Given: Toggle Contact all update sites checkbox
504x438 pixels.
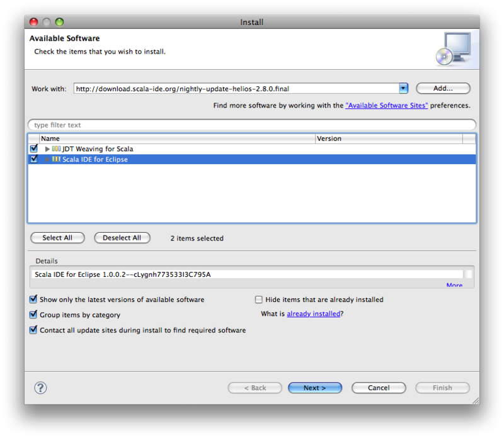Looking at the screenshot, I should click(x=33, y=330).
